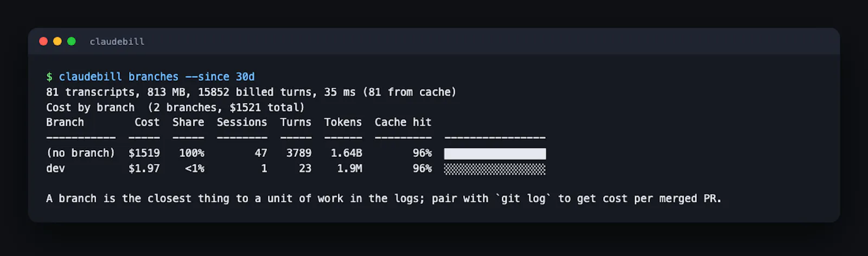868x256 pixels.
Task: Click the '1.64B' tokens value
Action: click(347, 153)
